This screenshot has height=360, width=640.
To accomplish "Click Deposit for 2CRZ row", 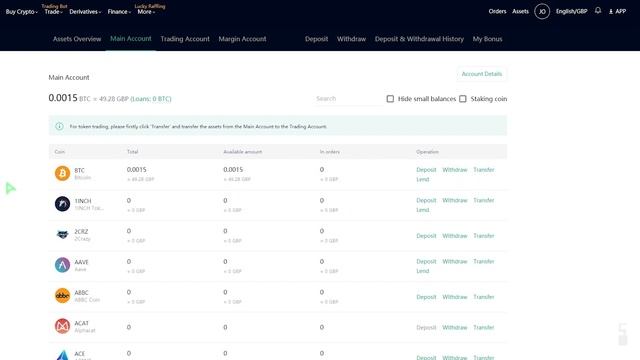I will click(x=426, y=236).
